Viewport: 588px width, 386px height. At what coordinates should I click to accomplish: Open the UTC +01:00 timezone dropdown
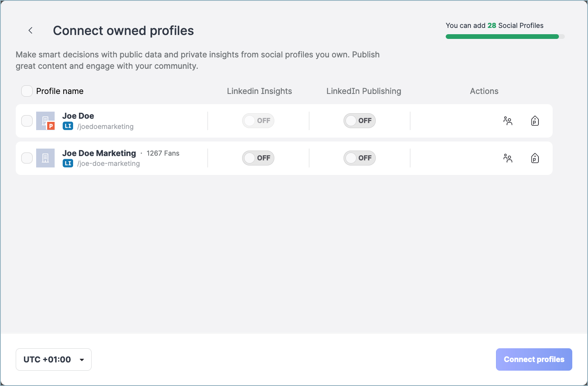[x=53, y=359]
